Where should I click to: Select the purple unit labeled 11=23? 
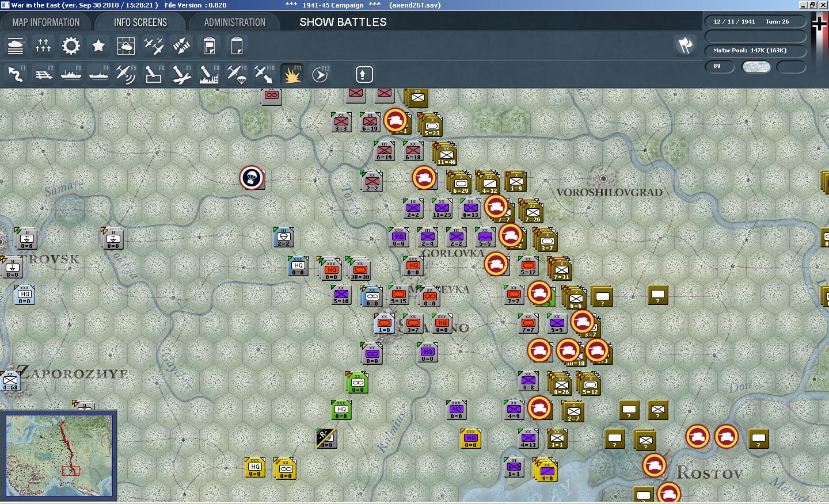point(442,208)
